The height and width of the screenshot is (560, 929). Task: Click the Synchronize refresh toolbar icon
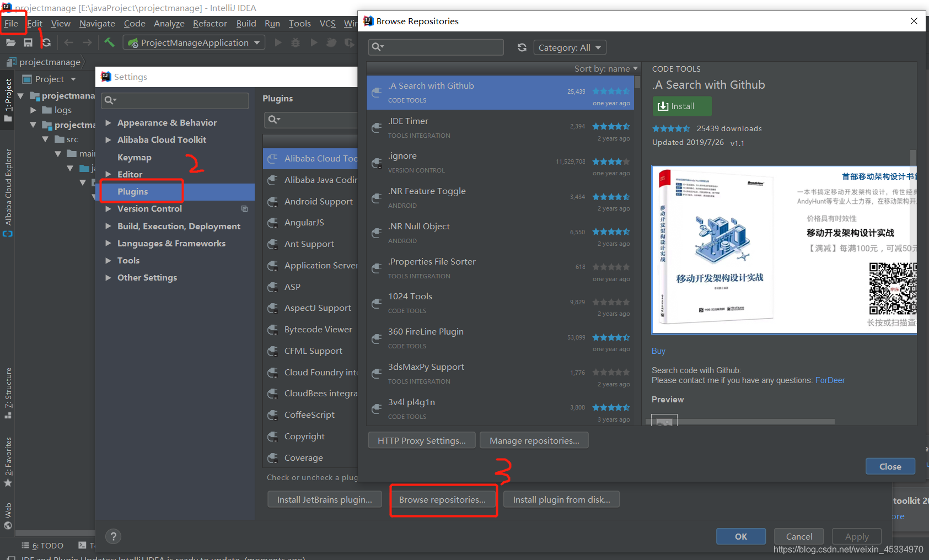click(46, 42)
